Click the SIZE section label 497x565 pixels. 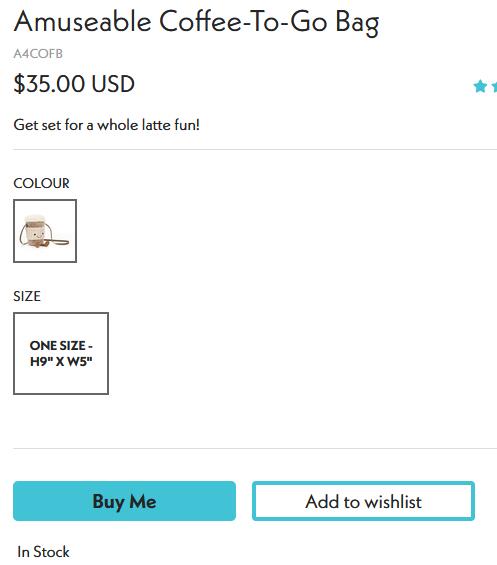[x=27, y=296]
